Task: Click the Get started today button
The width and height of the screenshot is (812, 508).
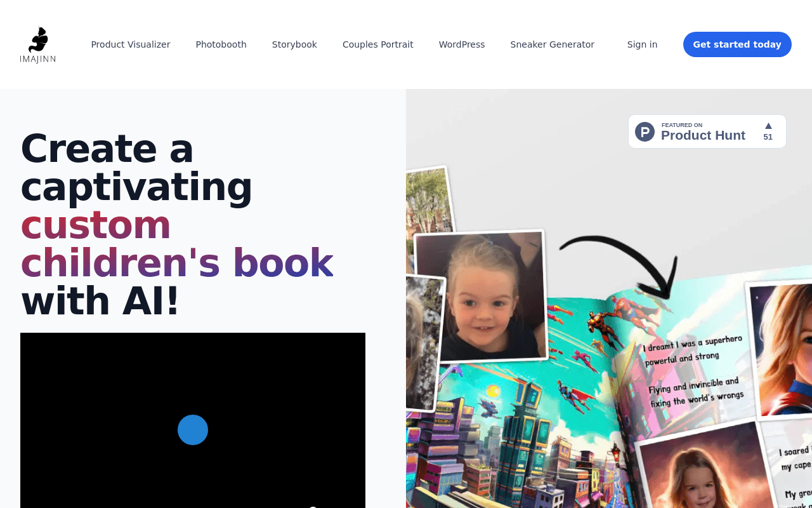Action: [737, 44]
